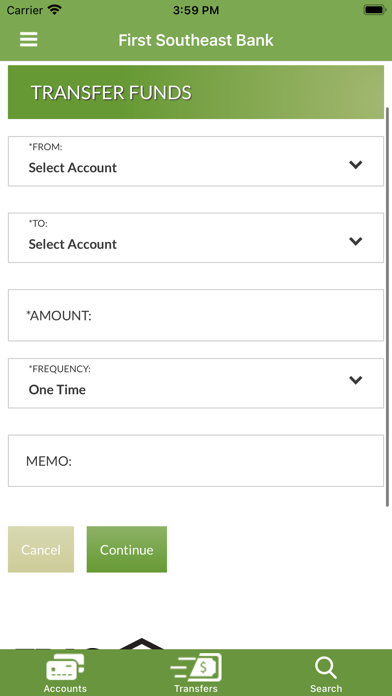Expand the TO account chevron

(356, 241)
